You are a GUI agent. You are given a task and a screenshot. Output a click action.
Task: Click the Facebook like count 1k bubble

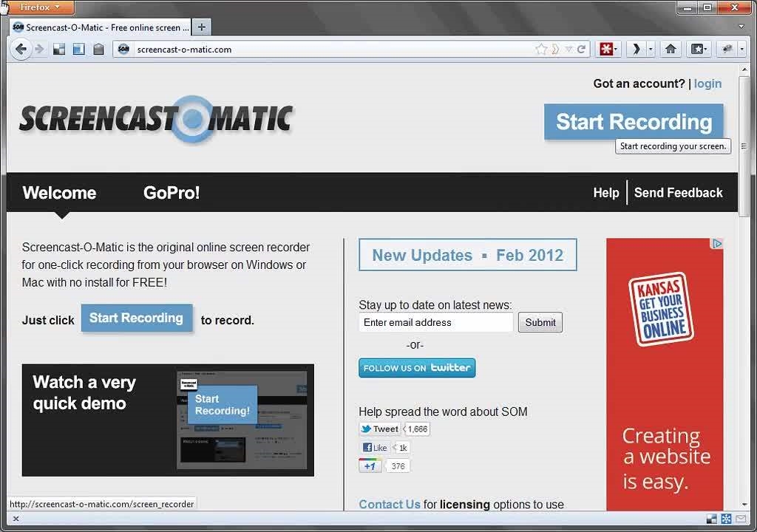(x=401, y=448)
